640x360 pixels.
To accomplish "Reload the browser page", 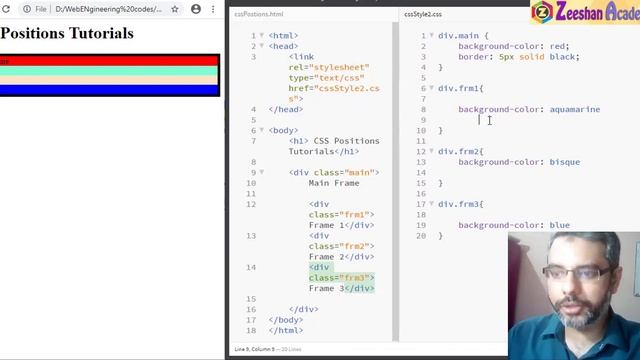I will (x=6, y=9).
